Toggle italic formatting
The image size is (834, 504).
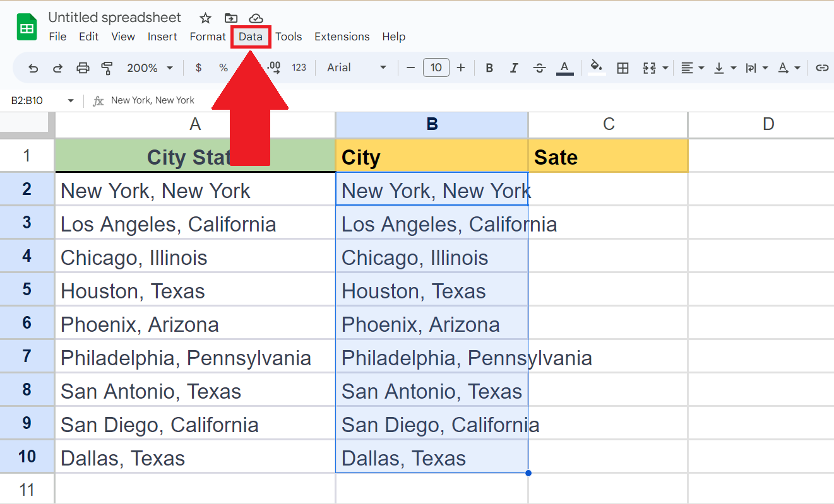pyautogui.click(x=514, y=68)
